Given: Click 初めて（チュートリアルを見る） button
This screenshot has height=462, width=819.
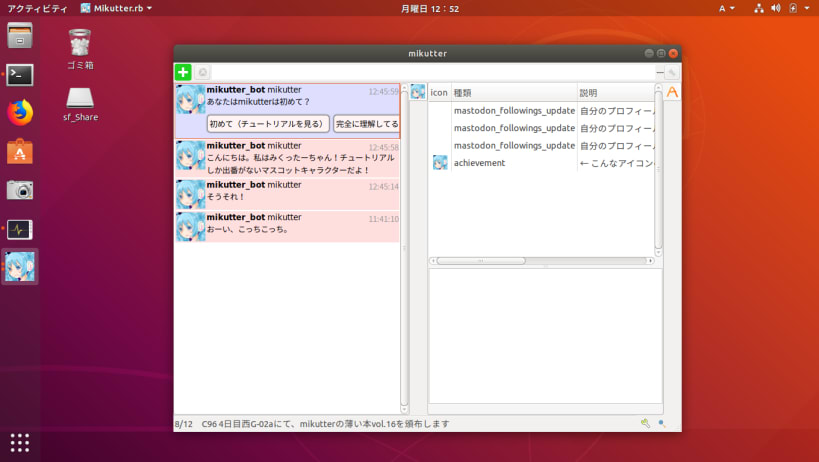Looking at the screenshot, I should point(268,124).
